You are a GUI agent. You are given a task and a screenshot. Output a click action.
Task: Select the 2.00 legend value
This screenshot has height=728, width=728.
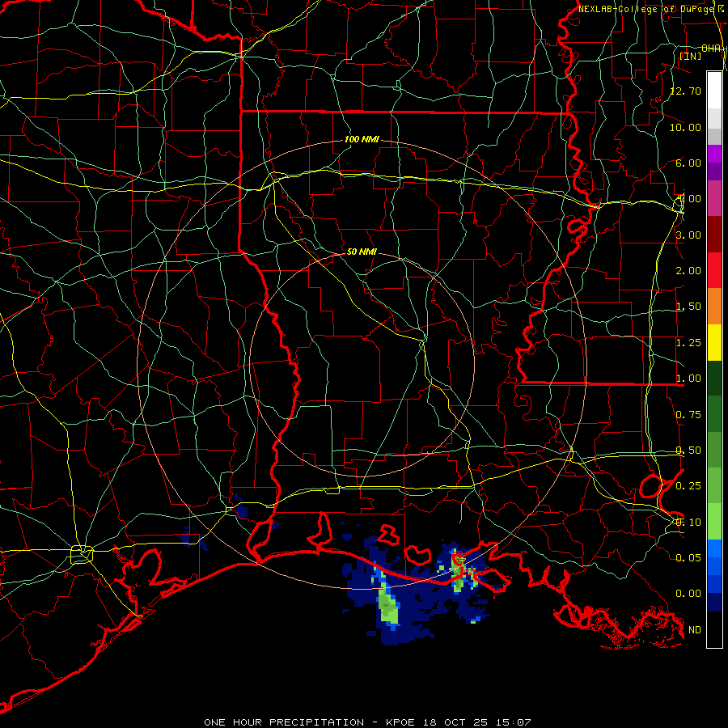(688, 271)
